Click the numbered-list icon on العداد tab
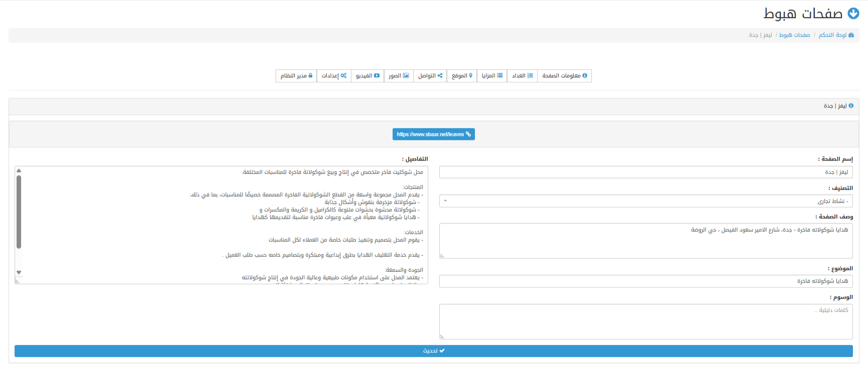Viewport: 868px width, 369px height. tap(530, 76)
